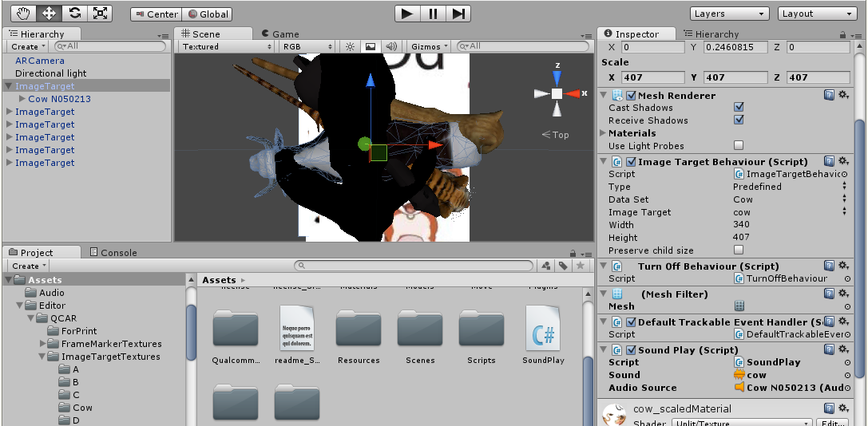Select the Hand tool in toolbar
The image size is (868, 426).
point(23,13)
